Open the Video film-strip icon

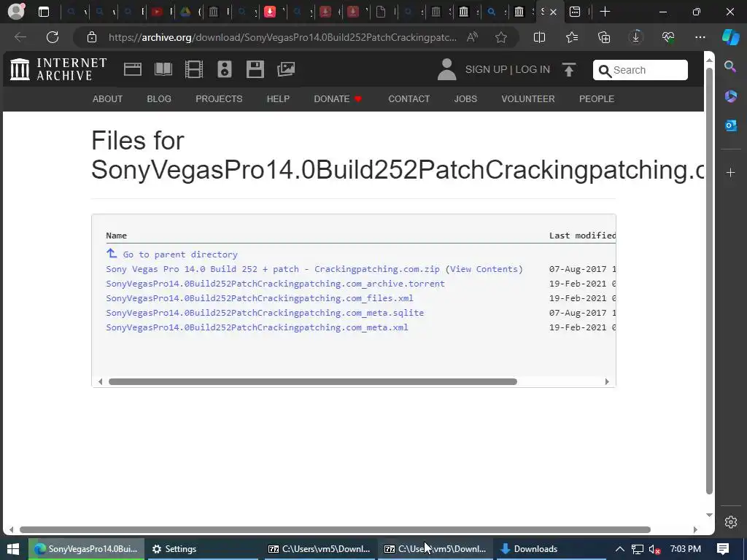(194, 69)
